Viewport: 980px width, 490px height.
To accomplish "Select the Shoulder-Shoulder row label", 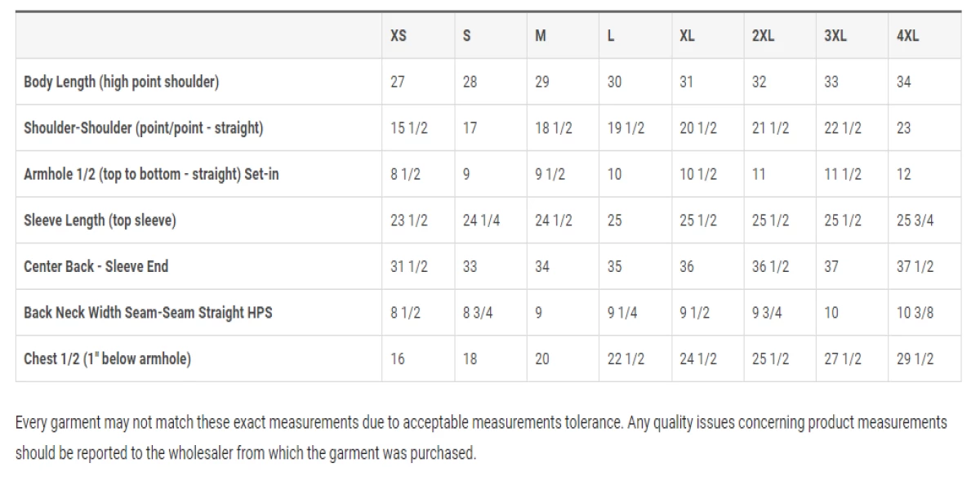I will coord(143,128).
